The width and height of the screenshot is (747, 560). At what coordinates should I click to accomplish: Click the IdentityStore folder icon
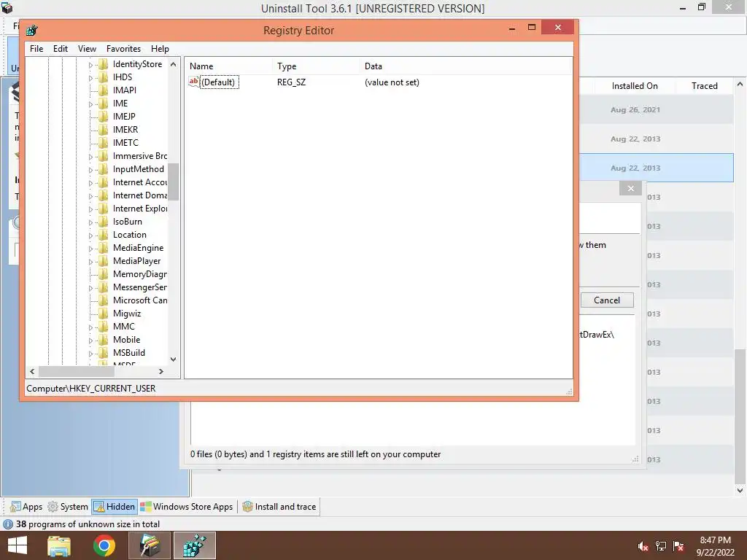pyautogui.click(x=103, y=64)
